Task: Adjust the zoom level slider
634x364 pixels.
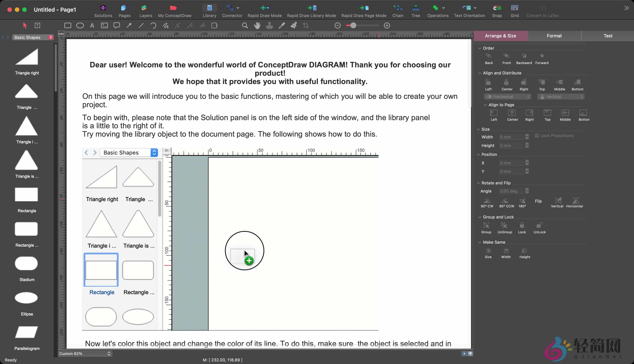Action: 353,25
